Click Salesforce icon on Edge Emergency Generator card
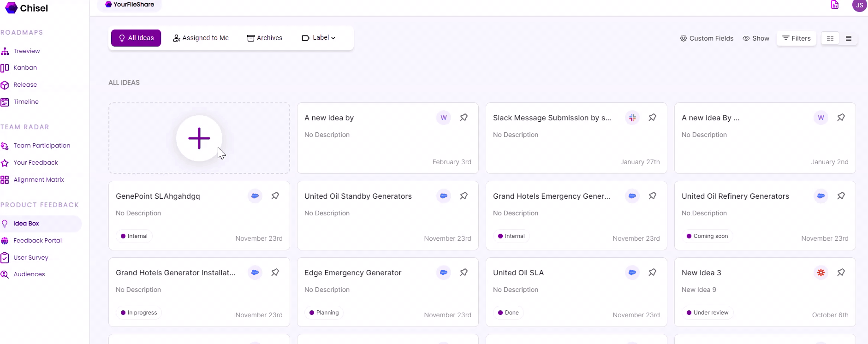 pyautogui.click(x=444, y=273)
